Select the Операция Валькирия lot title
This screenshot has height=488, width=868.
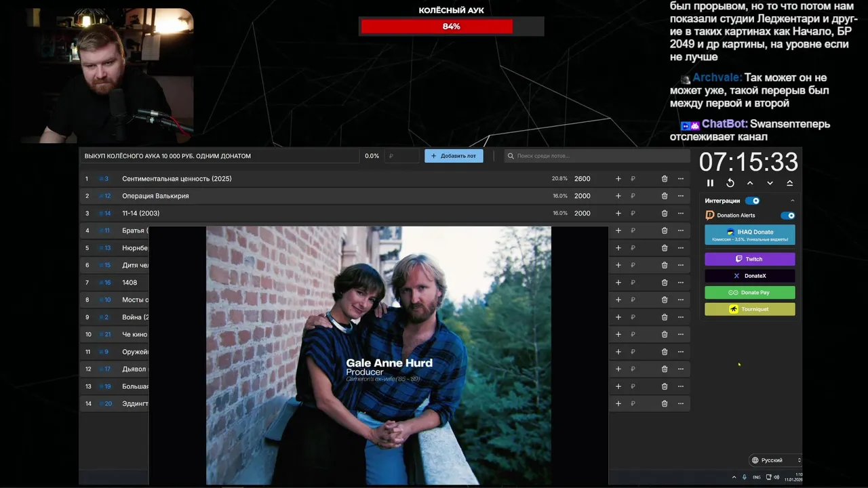pyautogui.click(x=155, y=196)
